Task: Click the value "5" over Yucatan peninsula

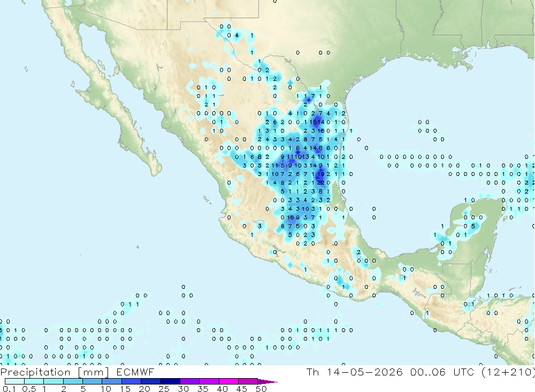Action: [x=473, y=226]
